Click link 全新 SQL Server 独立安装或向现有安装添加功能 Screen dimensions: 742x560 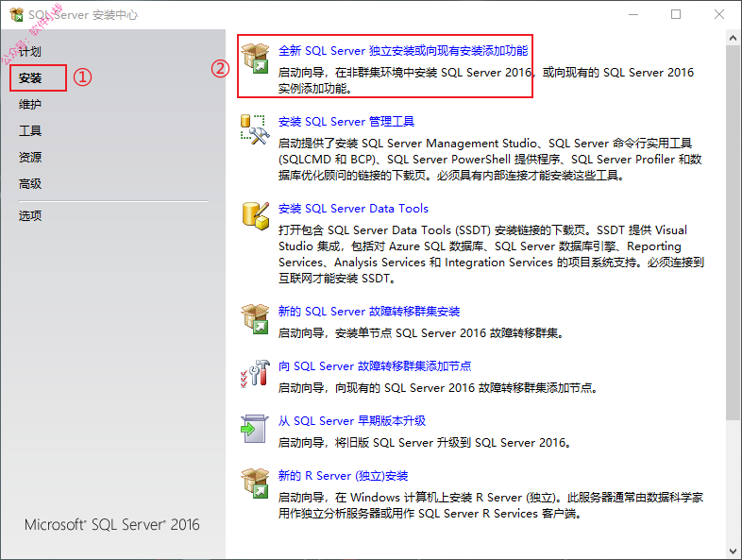pos(403,51)
